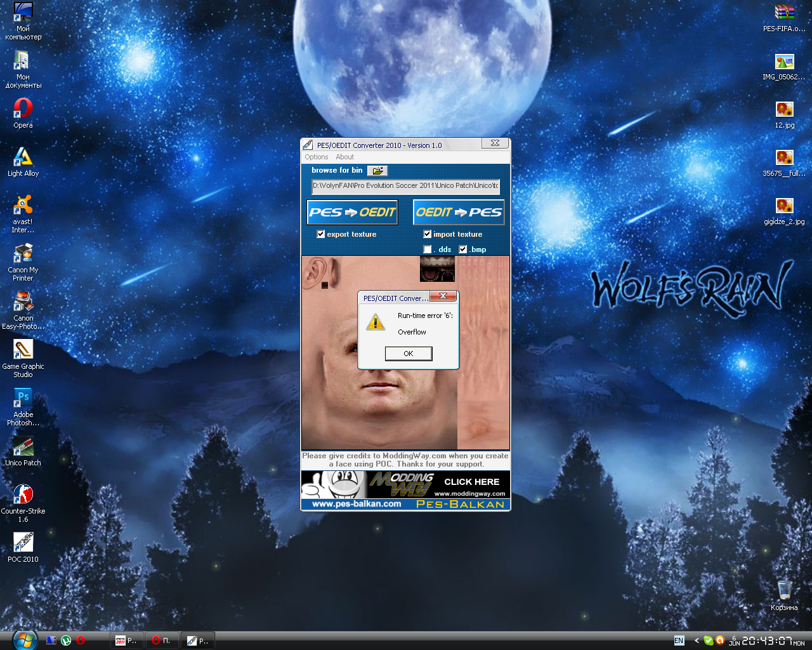
Task: Click OK in the Run-time error dialog
Action: (409, 354)
